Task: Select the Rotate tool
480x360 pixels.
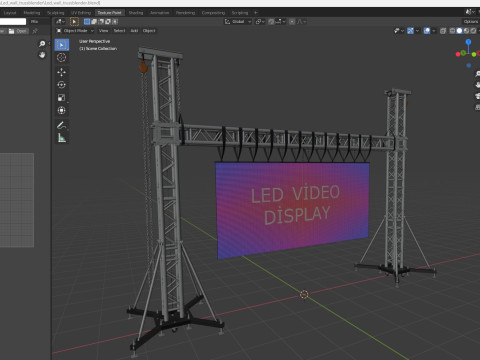Action: [x=62, y=85]
